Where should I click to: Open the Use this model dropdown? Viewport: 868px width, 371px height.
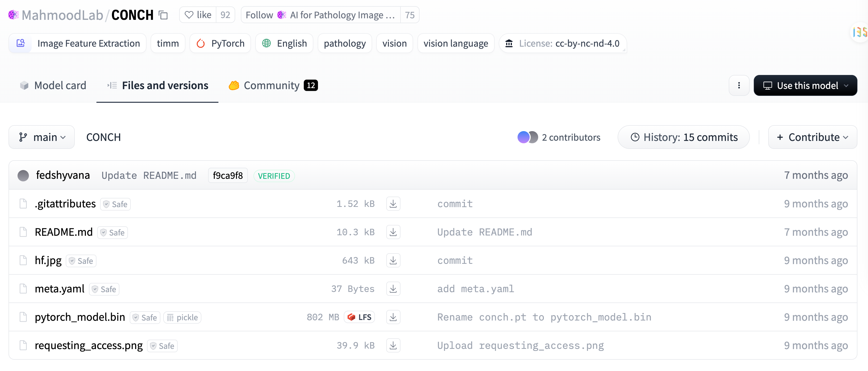click(805, 86)
